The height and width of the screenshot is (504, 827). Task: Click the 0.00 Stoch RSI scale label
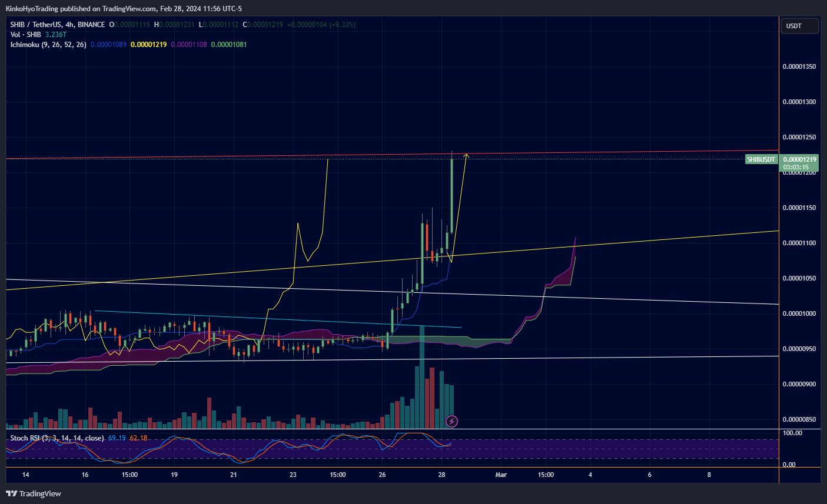click(x=789, y=465)
